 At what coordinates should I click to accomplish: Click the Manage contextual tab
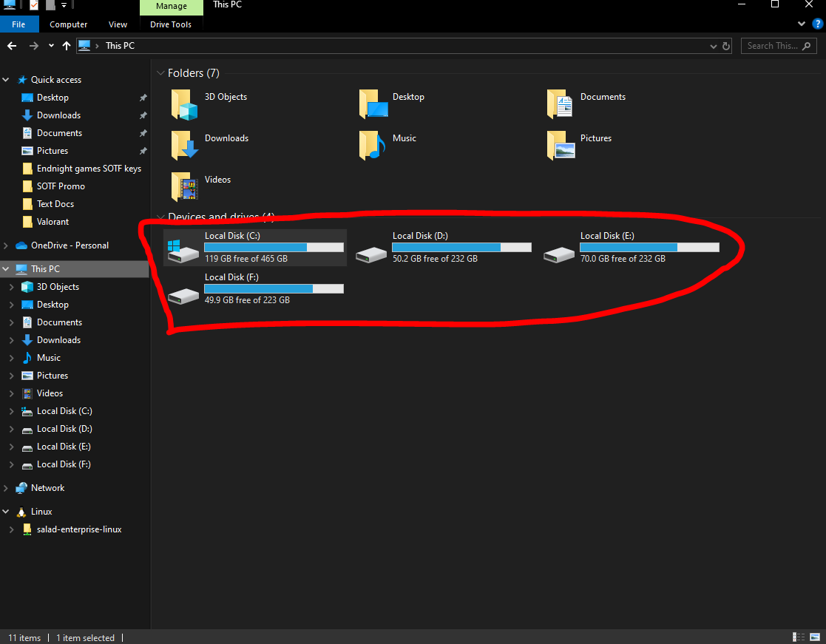pyautogui.click(x=172, y=7)
